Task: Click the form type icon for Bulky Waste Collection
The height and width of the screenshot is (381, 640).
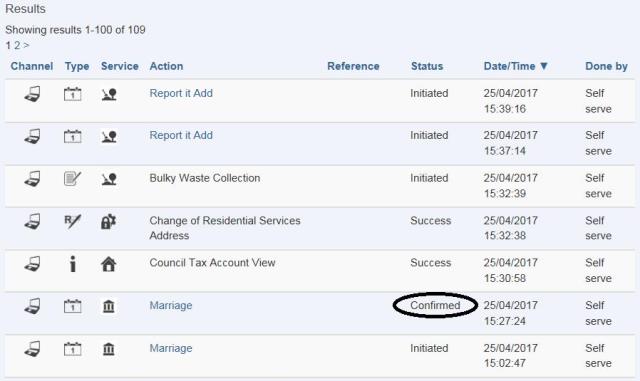Action: (73, 178)
